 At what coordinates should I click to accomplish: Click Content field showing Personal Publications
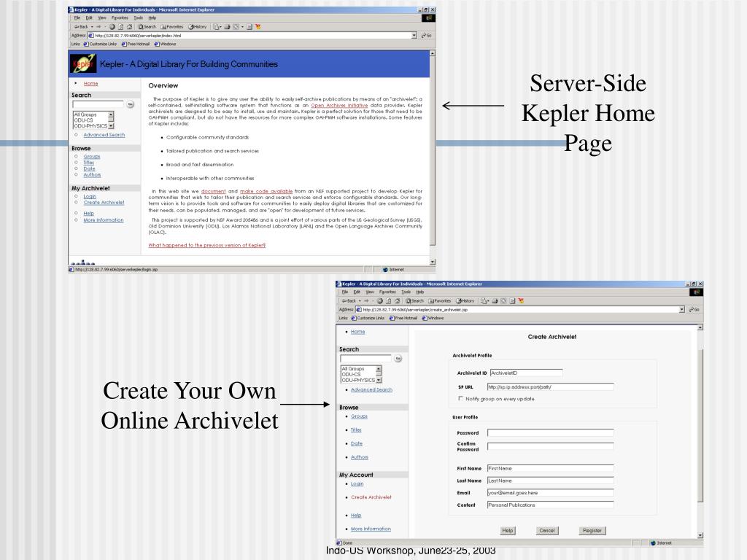[550, 505]
